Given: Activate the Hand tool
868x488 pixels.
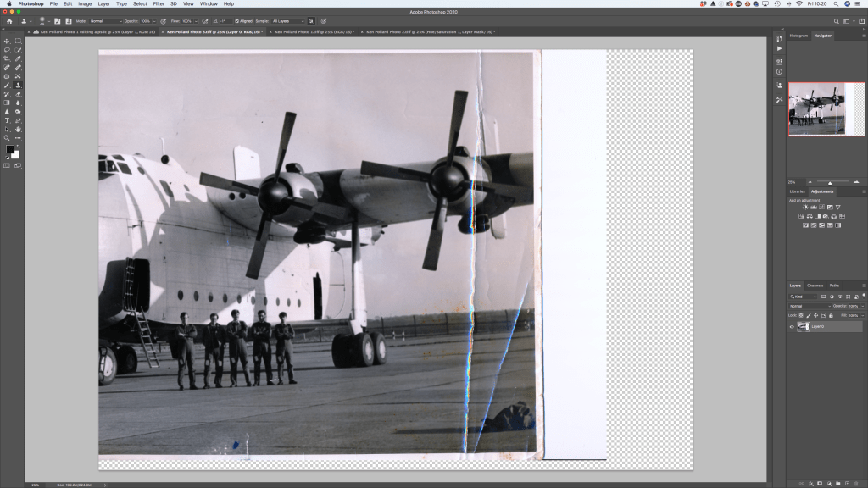Looking at the screenshot, I should [18, 129].
